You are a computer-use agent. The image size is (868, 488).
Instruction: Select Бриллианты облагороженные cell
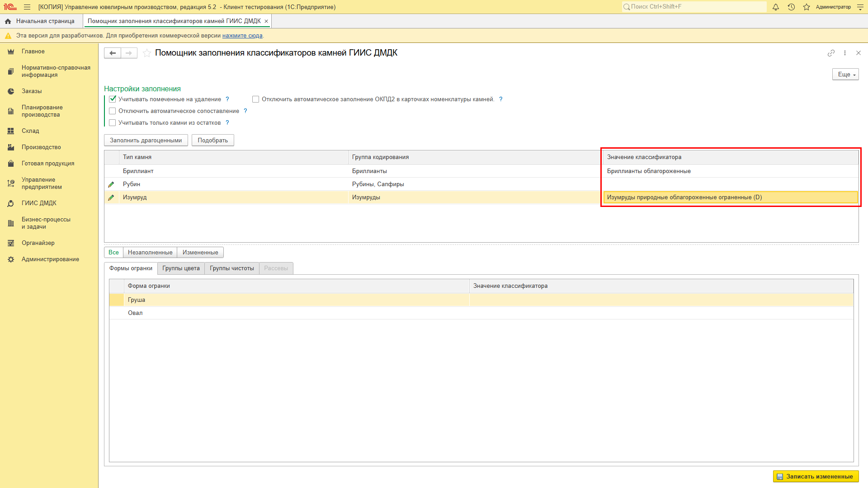731,171
